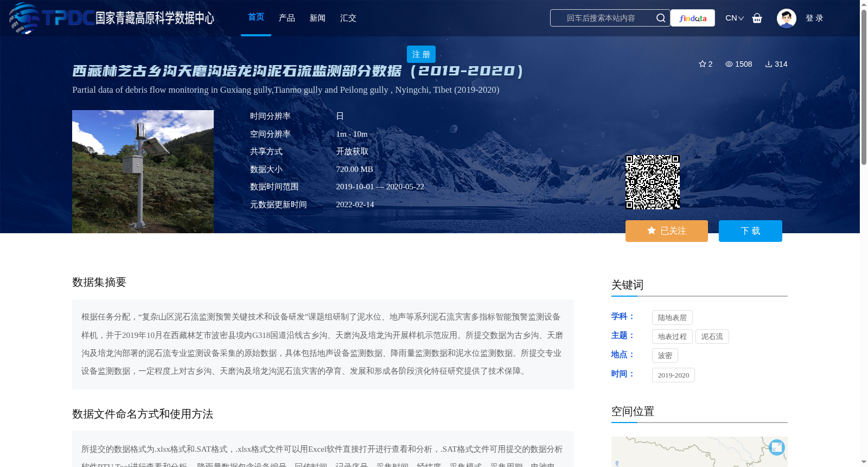Click the vertical page scrollbar thumb
Image resolution: width=868 pixels, height=467 pixels.
pos(864,87)
